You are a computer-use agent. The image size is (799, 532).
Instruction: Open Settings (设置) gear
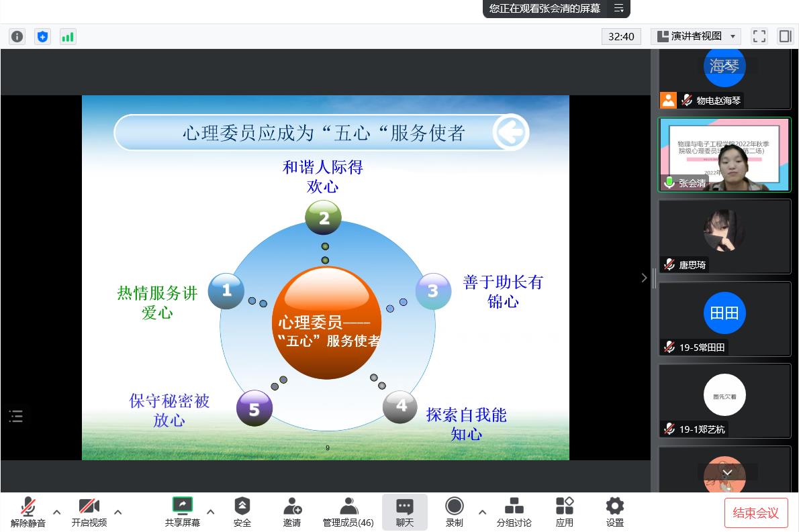click(x=614, y=513)
